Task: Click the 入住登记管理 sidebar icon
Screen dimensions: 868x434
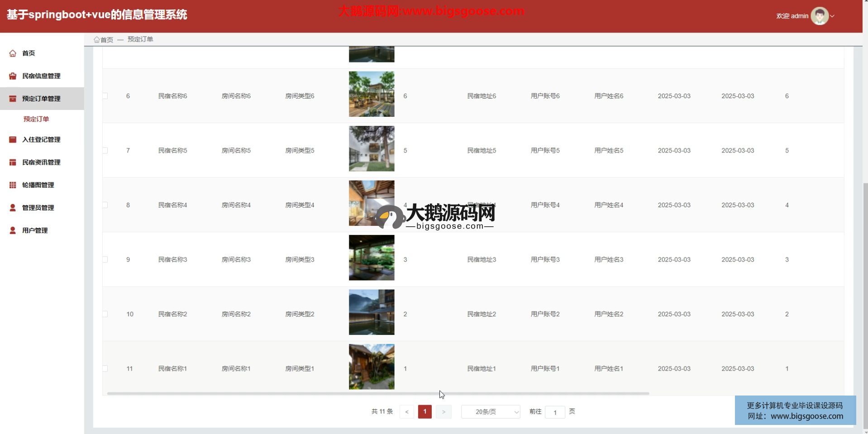Action: tap(13, 139)
